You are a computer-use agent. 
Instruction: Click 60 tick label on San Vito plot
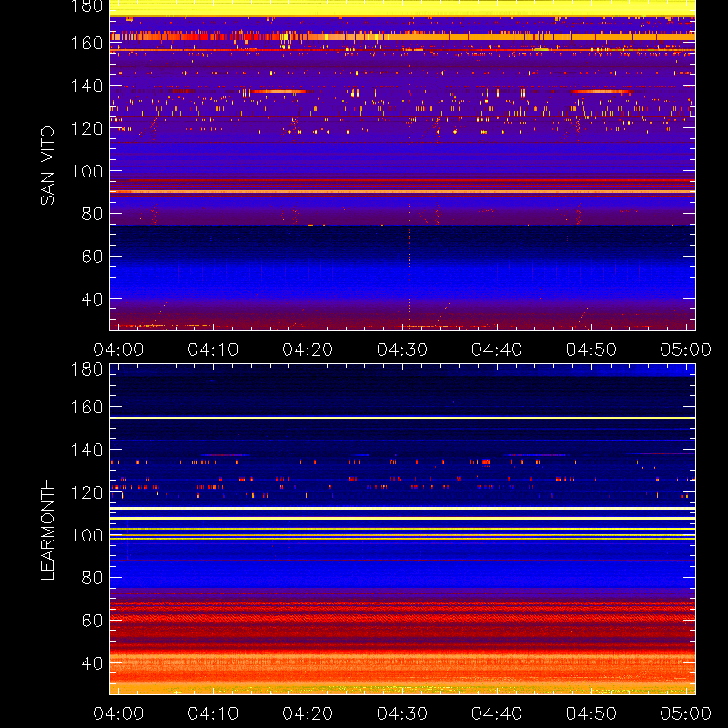pyautogui.click(x=93, y=257)
